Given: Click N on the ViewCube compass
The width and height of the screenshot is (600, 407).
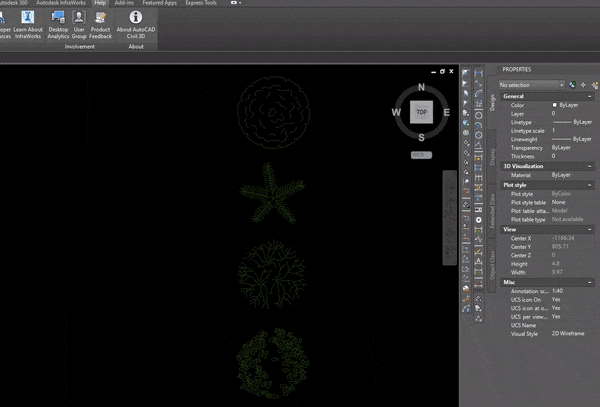Looking at the screenshot, I should pyautogui.click(x=421, y=87).
